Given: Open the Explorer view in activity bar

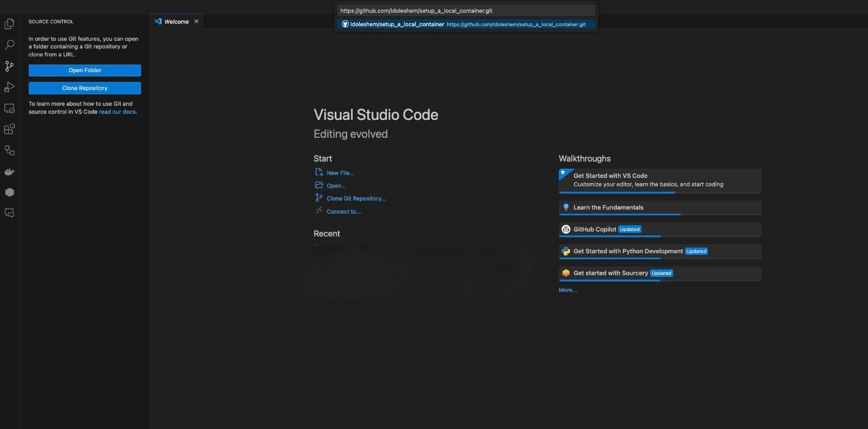Looking at the screenshot, I should (x=9, y=24).
